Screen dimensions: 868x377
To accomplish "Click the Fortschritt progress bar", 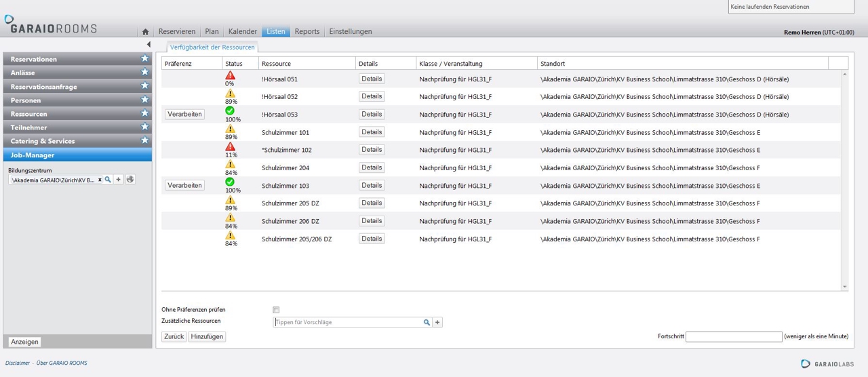I will pos(734,336).
